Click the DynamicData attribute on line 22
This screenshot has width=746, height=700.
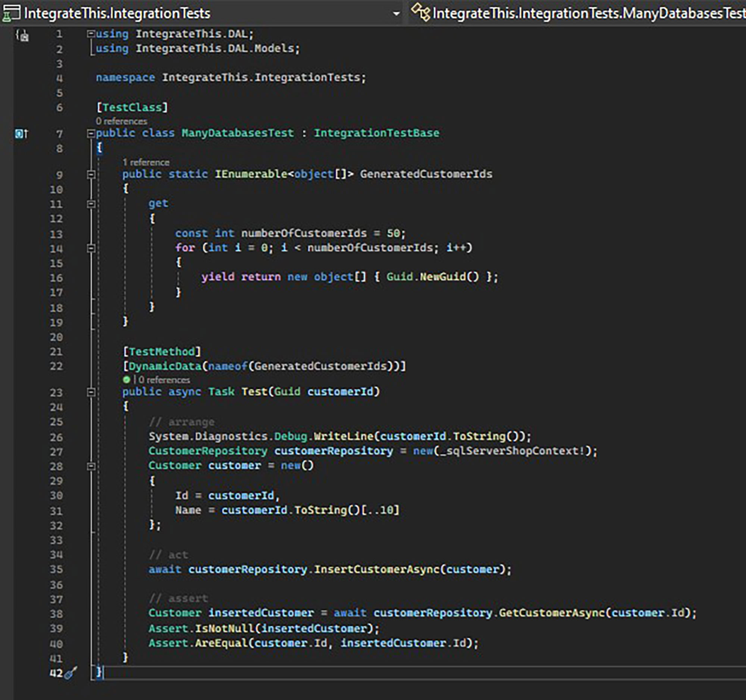click(165, 366)
